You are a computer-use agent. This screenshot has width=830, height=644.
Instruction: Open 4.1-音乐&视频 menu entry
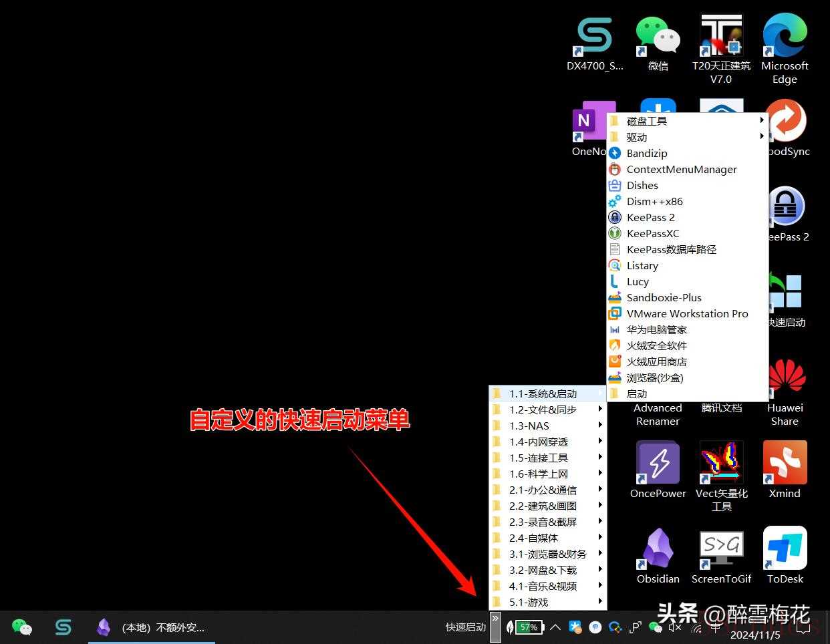point(547,586)
